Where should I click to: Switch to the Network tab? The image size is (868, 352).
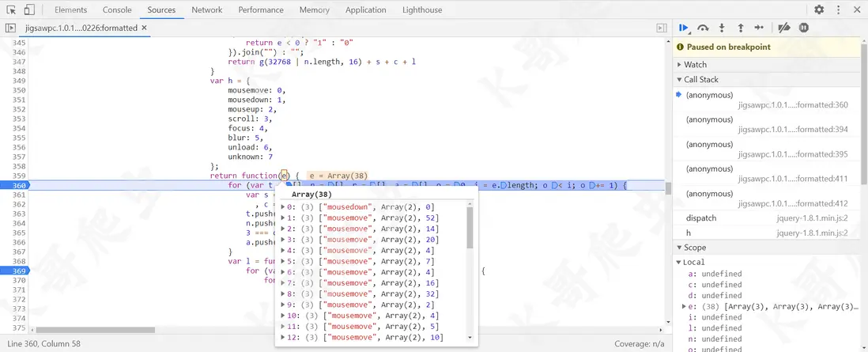[x=206, y=9]
